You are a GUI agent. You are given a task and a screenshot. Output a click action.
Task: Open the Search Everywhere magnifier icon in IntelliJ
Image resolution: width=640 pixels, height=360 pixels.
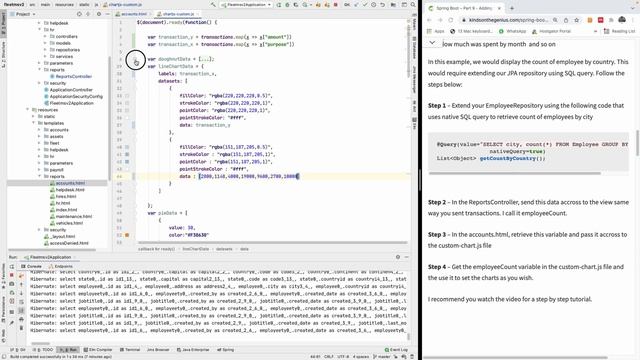click(413, 4)
